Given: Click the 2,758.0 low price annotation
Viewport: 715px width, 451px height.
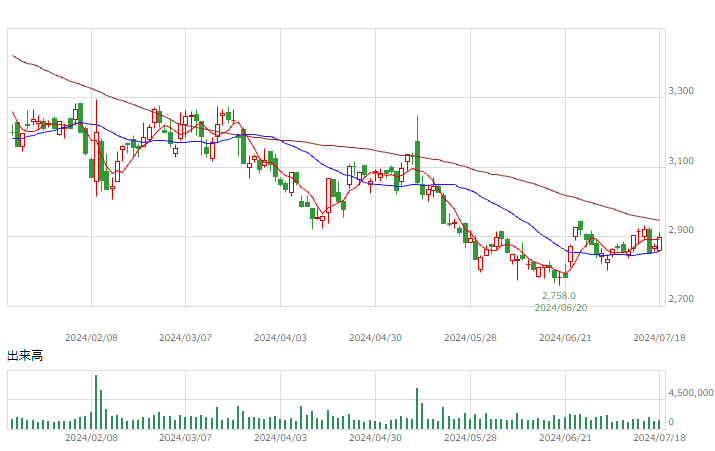Looking at the screenshot, I should [559, 295].
